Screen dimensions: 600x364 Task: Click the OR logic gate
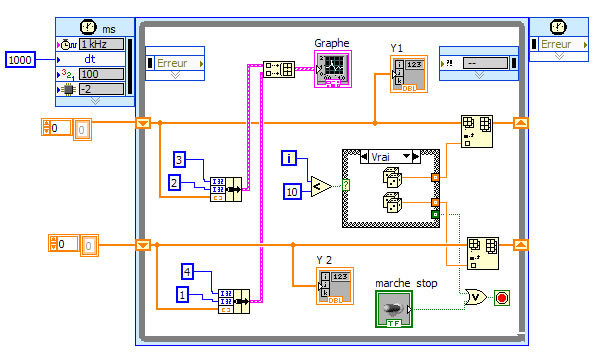(x=476, y=297)
